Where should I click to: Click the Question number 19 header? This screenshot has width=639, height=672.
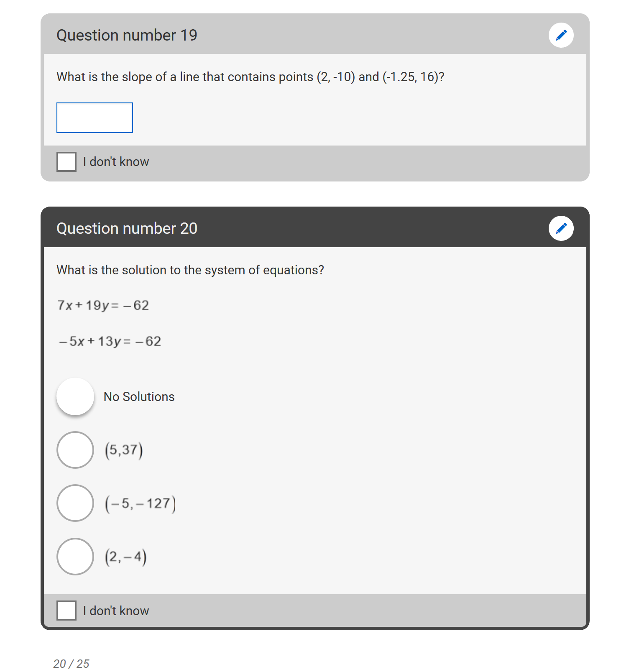pos(127,35)
